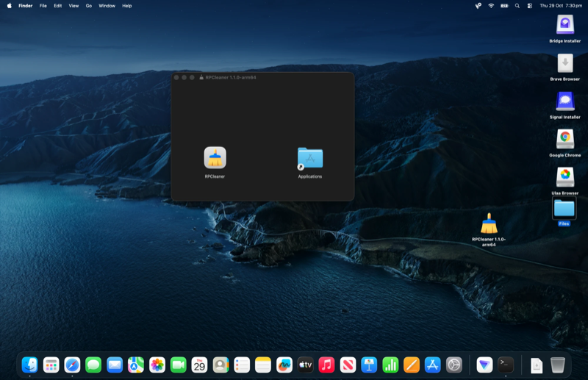Viewport: 588px width, 380px height.
Task: Select the RPCleaner 1.1.0-arm64 disk on desktop
Action: pos(489,223)
